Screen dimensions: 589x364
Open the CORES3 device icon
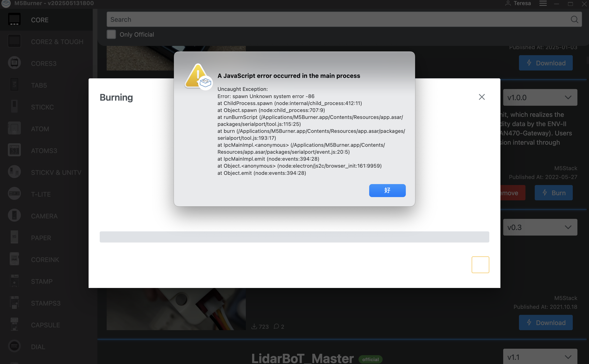14,63
